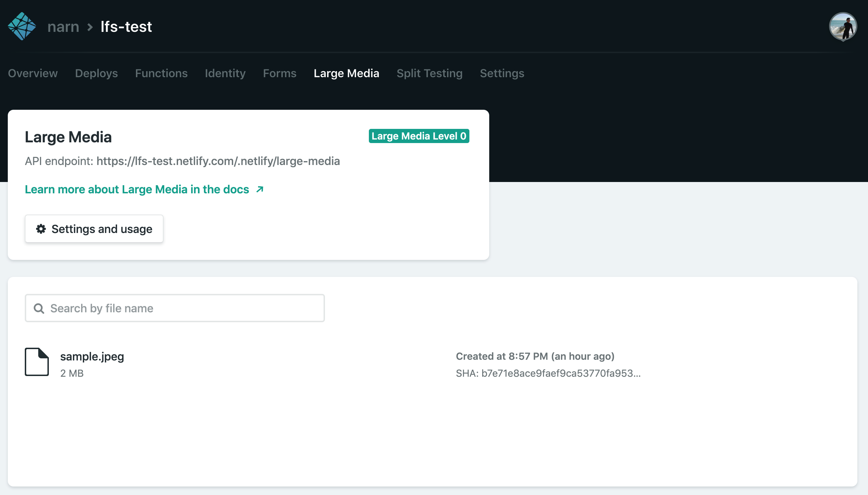
Task: Open the Identity tab
Action: (225, 73)
